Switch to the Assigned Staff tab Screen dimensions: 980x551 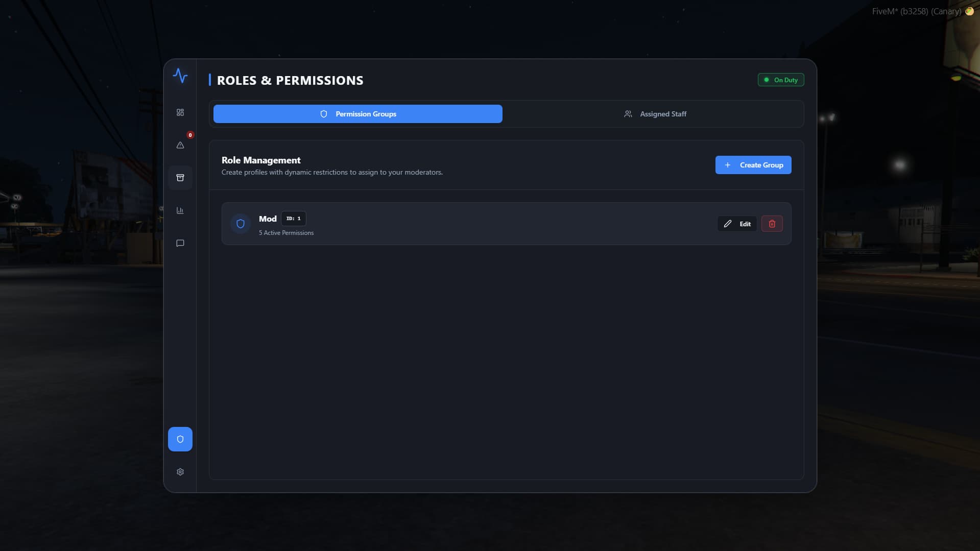(655, 114)
